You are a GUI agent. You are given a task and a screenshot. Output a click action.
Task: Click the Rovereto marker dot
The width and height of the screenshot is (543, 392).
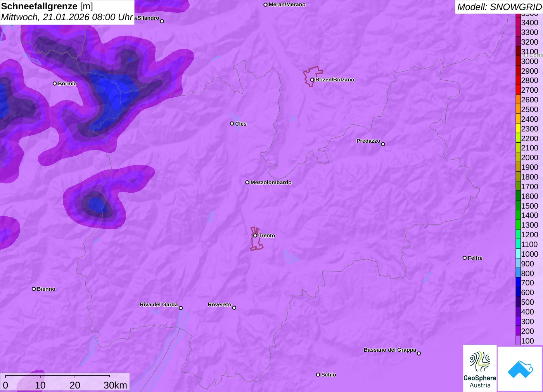click(234, 308)
